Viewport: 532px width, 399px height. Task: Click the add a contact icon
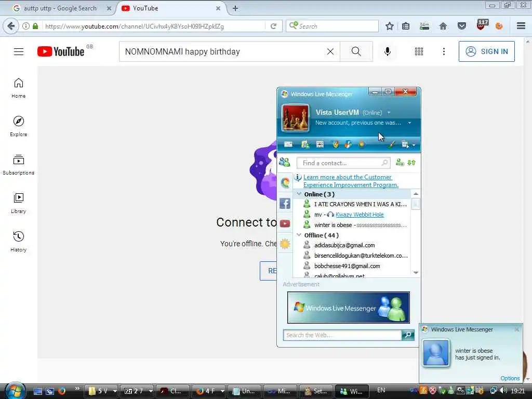pos(400,163)
